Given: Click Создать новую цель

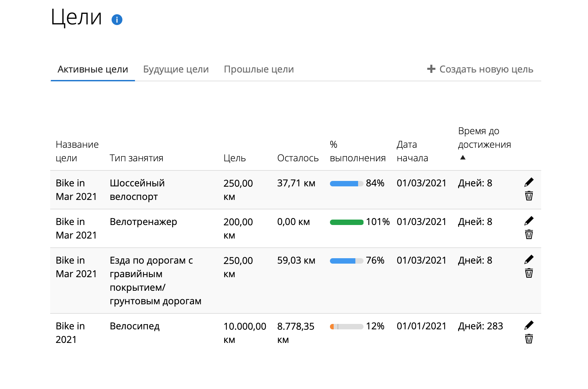Looking at the screenshot, I should click(486, 69).
